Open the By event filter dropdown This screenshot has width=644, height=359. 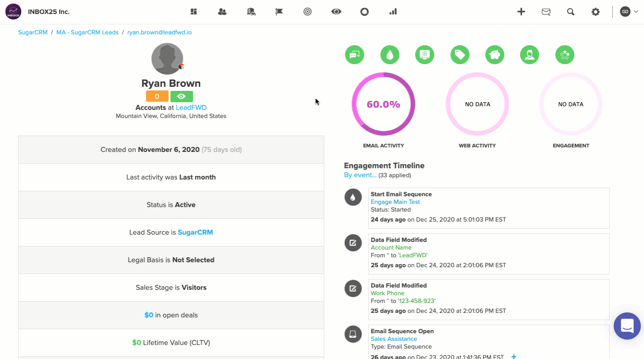click(x=360, y=175)
